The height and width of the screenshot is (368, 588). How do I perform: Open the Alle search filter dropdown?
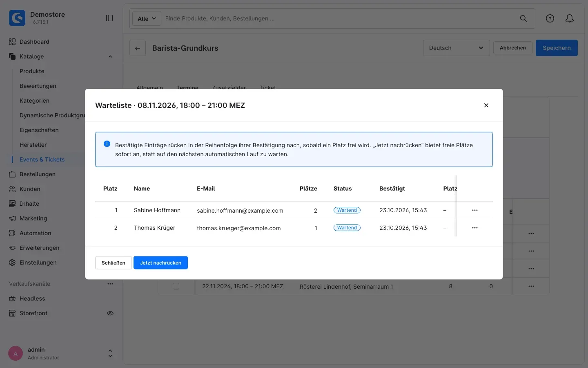(147, 18)
